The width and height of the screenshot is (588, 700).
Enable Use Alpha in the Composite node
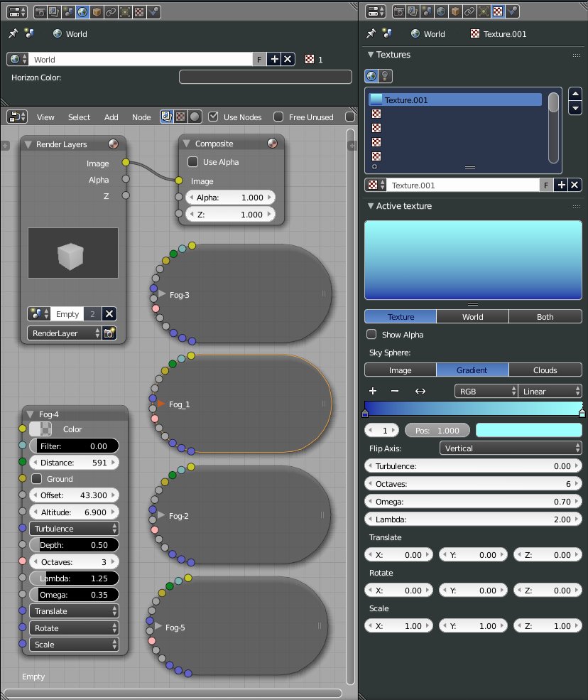(192, 162)
